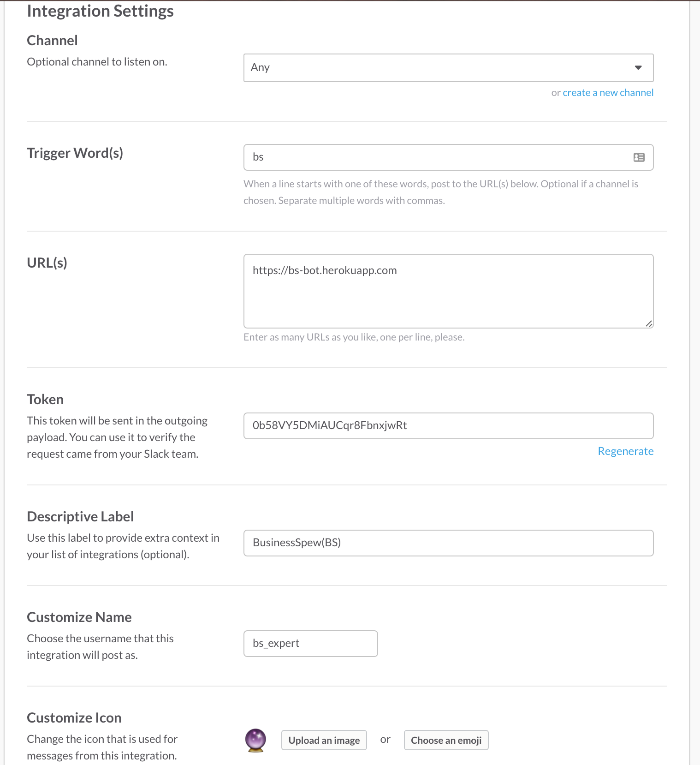Follow the "create a new channel" link
The image size is (700, 765).
608,93
